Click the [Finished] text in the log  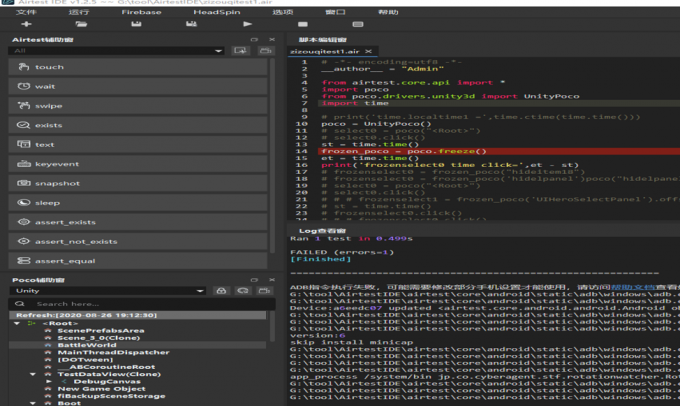point(320,259)
